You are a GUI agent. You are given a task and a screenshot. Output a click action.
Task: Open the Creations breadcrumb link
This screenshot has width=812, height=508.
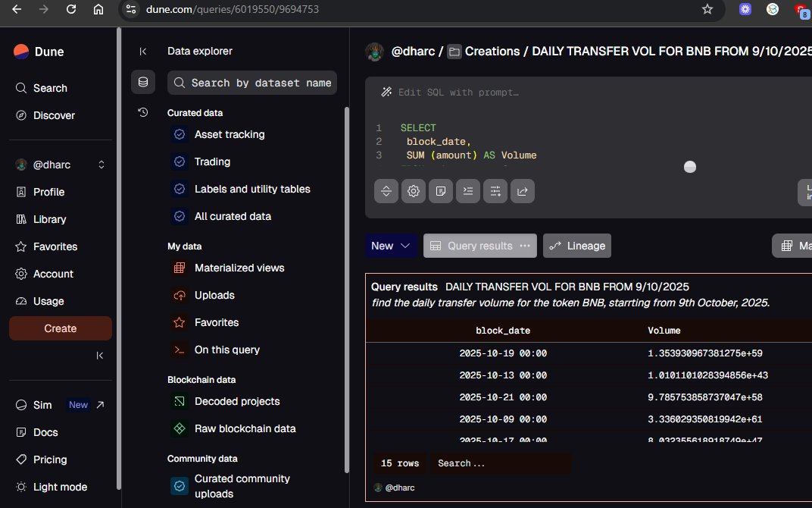[492, 51]
